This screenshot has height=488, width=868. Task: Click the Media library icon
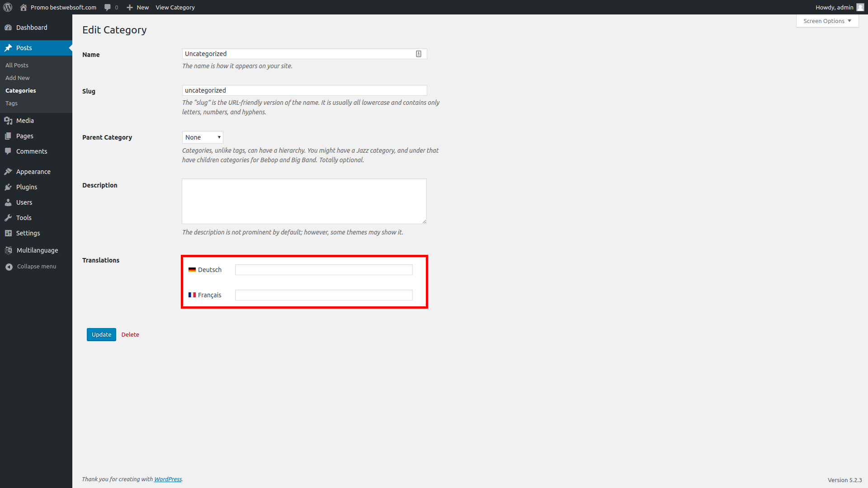click(8, 121)
